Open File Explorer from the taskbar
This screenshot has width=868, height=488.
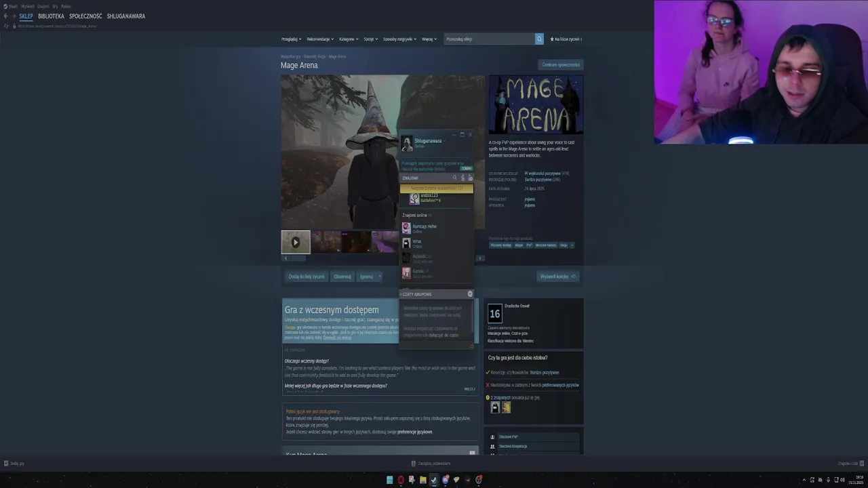pos(423,480)
